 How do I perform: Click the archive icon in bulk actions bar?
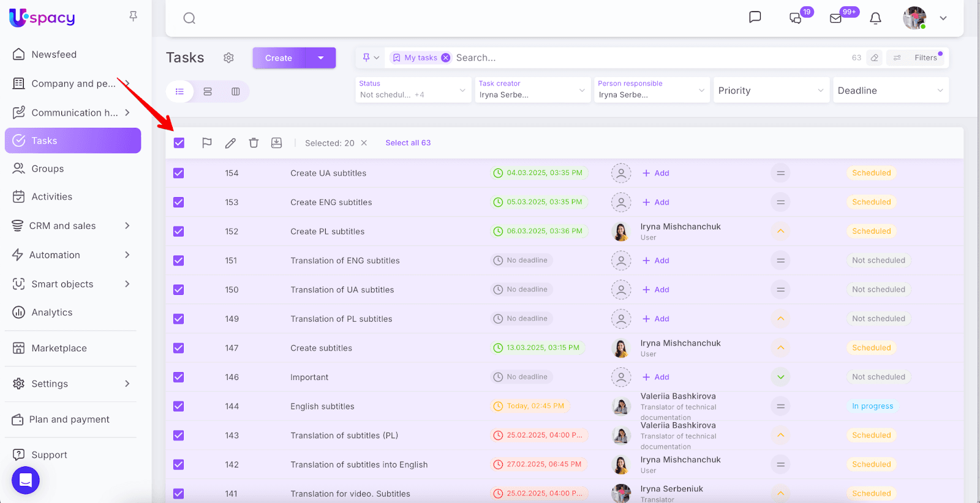[x=277, y=143]
